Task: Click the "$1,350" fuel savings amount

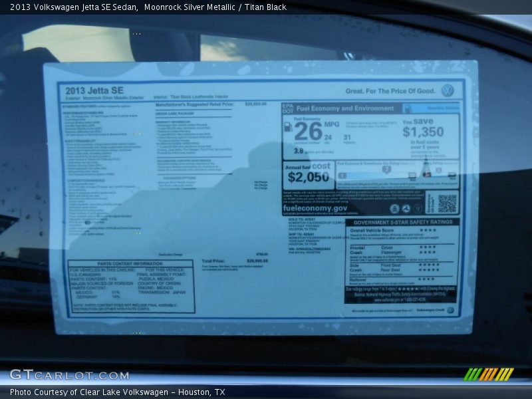Action: [423, 132]
